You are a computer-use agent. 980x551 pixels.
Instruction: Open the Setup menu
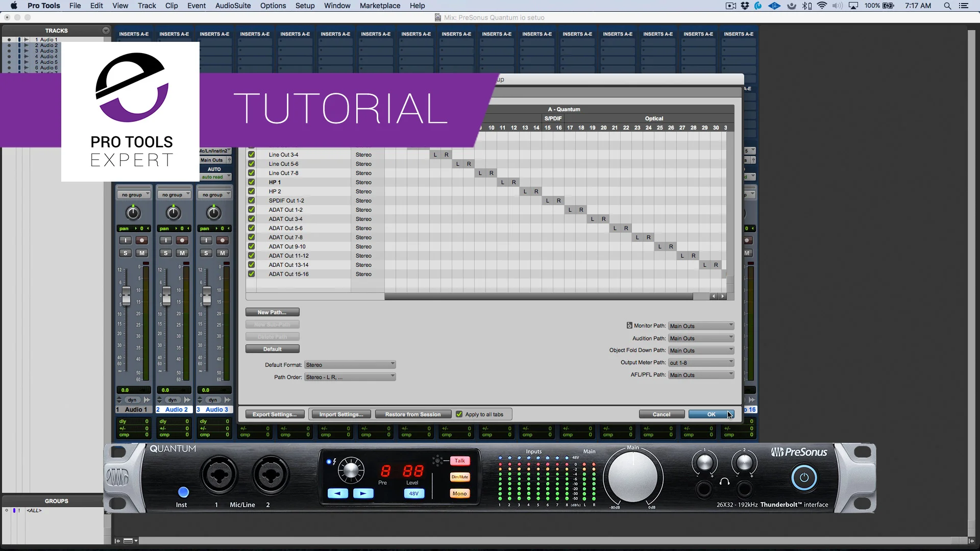point(305,6)
